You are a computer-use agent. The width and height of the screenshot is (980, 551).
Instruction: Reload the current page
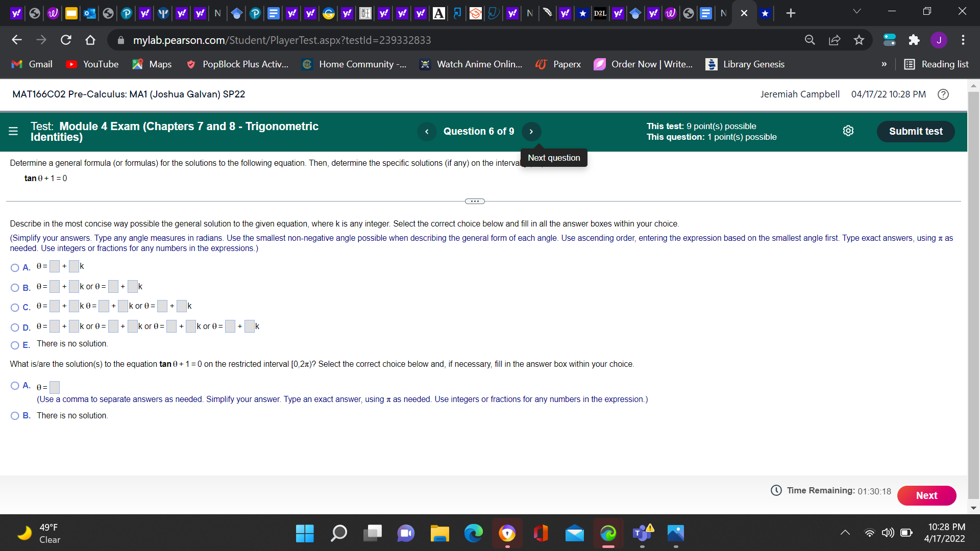point(65,40)
